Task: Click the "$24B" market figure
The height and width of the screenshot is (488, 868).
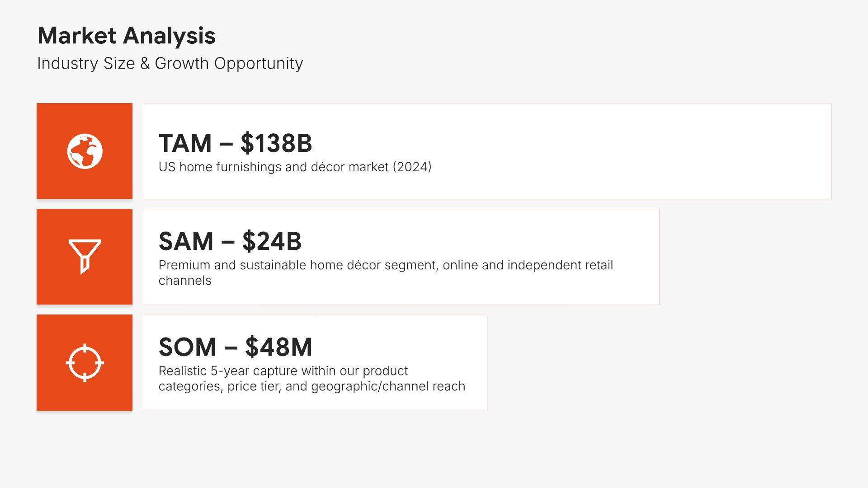Action: [272, 241]
